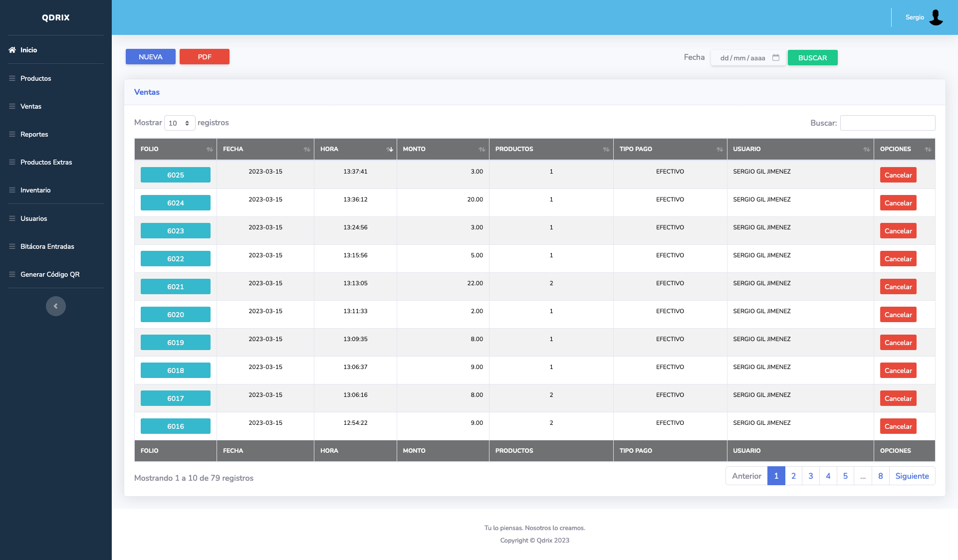Sort the table by the MONTO column header
This screenshot has height=560, width=958.
pyautogui.click(x=443, y=149)
